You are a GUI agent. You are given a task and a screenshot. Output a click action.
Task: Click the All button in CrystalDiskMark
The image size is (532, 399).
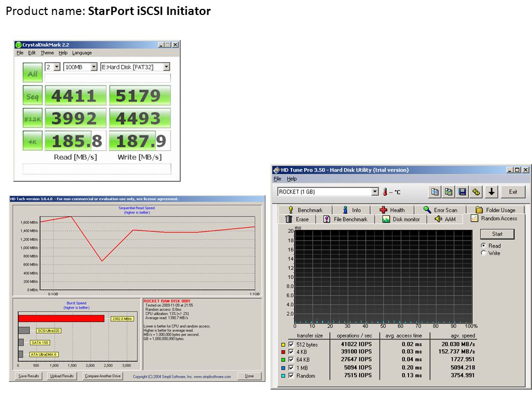click(x=33, y=73)
